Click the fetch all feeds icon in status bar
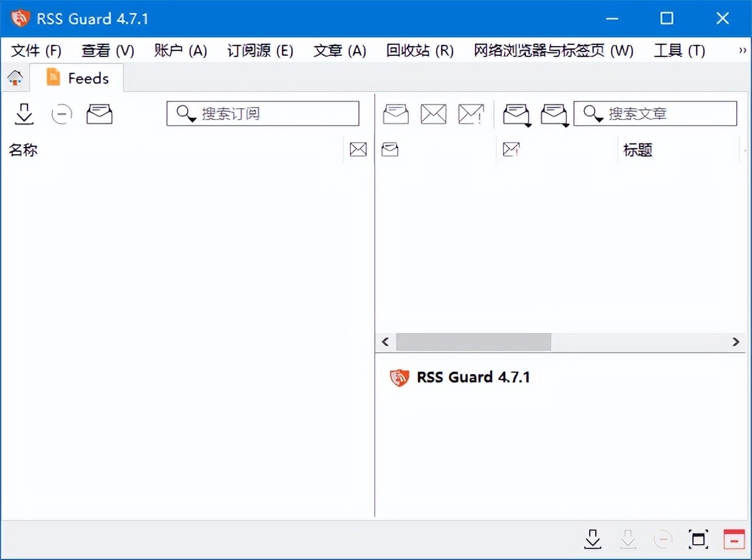The height and width of the screenshot is (560, 752). (x=592, y=539)
